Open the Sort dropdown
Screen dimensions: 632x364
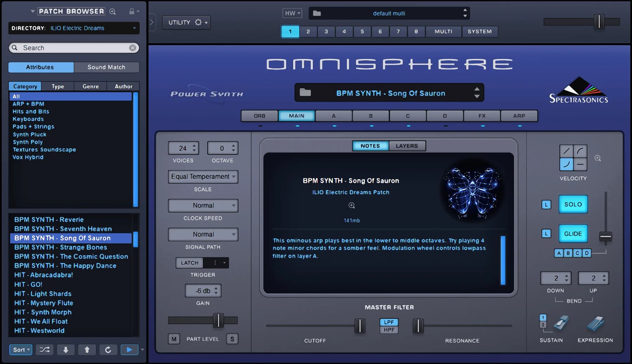(20, 350)
